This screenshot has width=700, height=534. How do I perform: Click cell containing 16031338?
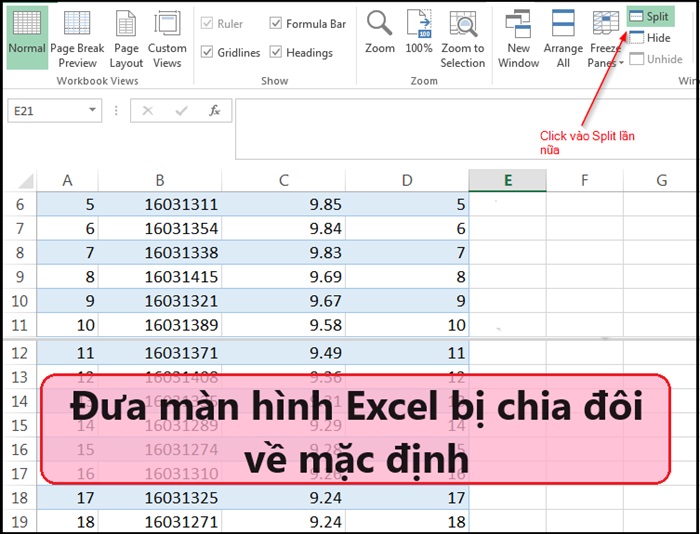tap(160, 253)
